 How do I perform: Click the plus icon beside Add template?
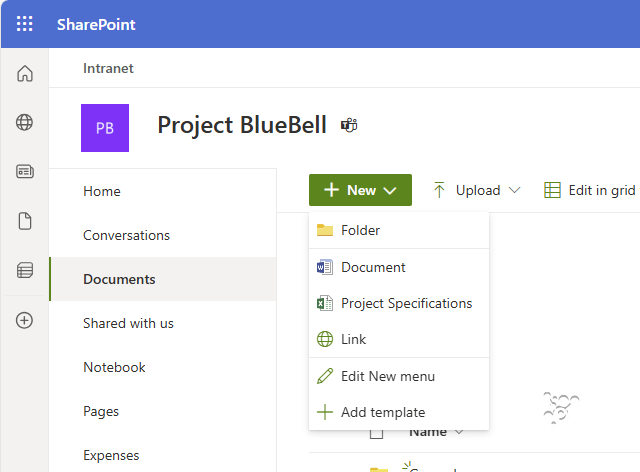point(325,412)
